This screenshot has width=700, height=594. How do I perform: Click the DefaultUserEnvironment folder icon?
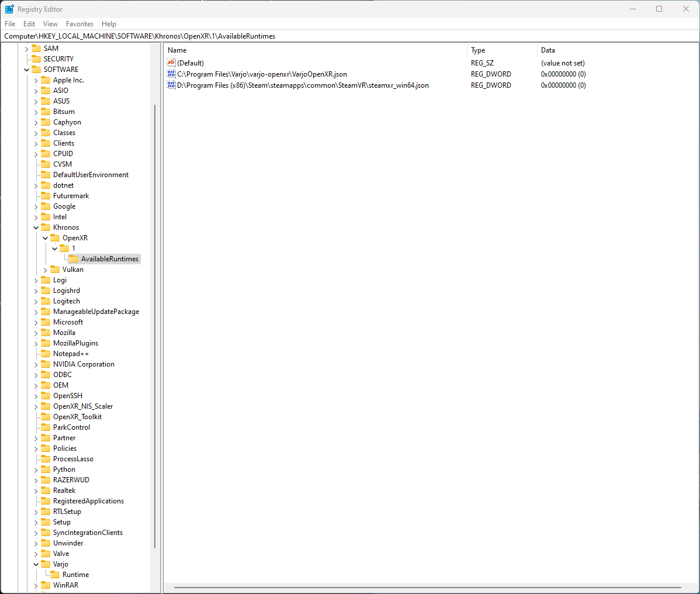click(x=46, y=175)
